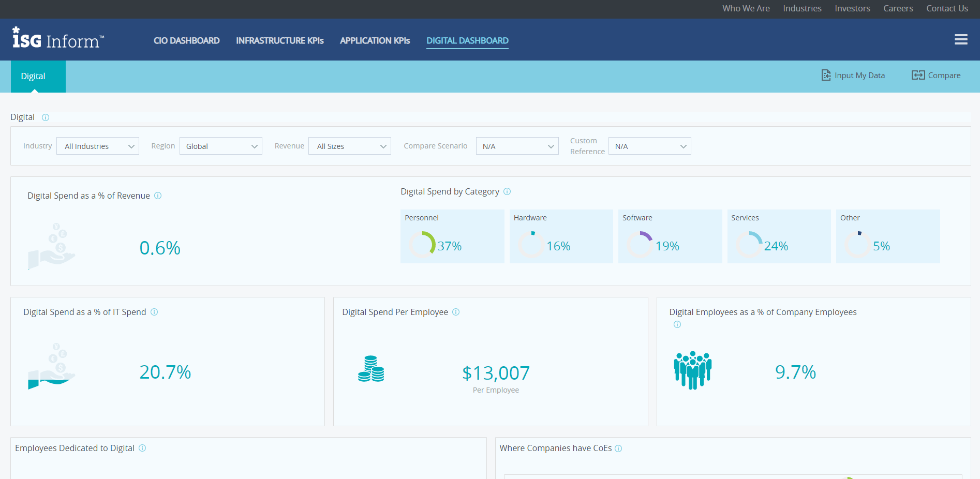Expand the Industry dropdown
Screen dimensions: 980x479
point(98,146)
